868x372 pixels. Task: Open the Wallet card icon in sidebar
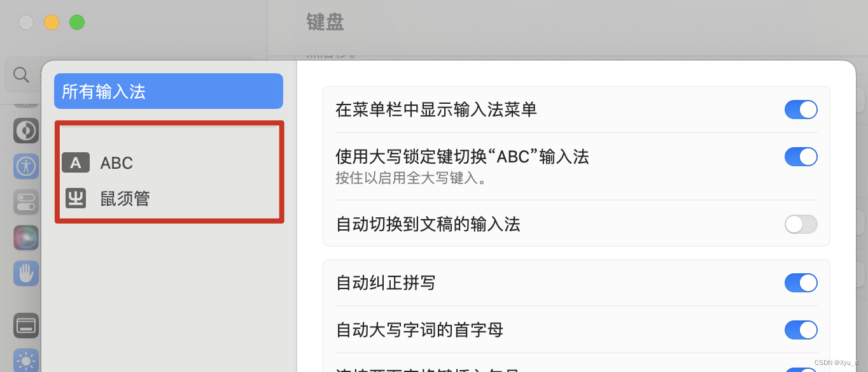pos(26,325)
